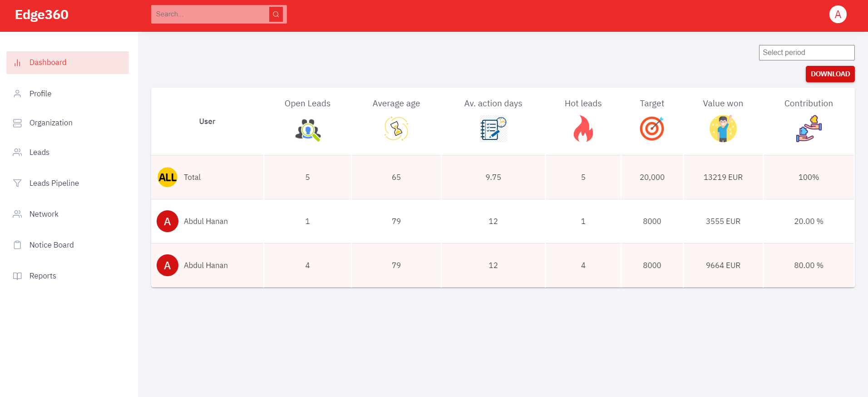Navigate to Notice Board

coord(51,245)
